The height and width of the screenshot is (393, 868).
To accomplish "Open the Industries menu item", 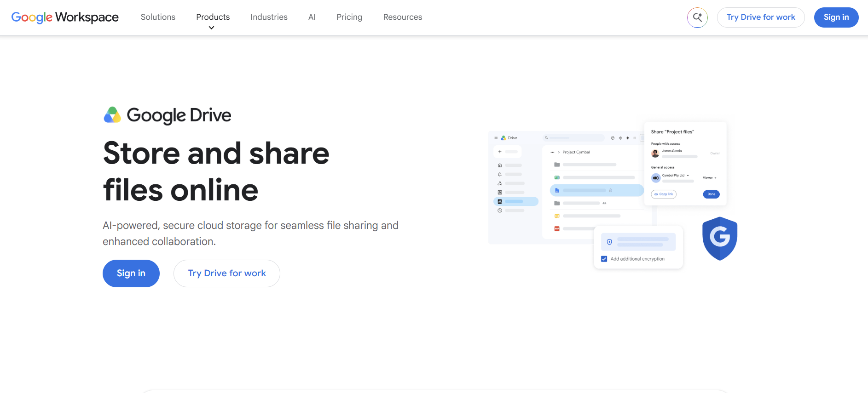I will tap(269, 17).
